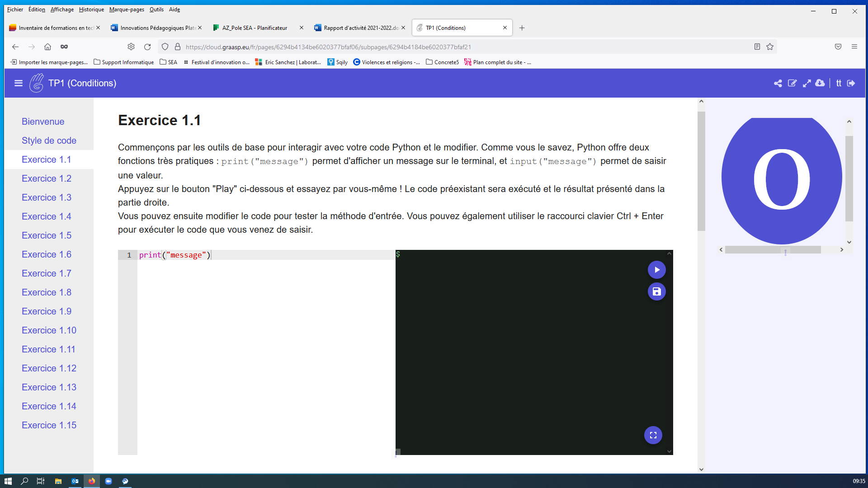Click the save code floppy icon
The height and width of the screenshot is (488, 868).
tap(656, 291)
